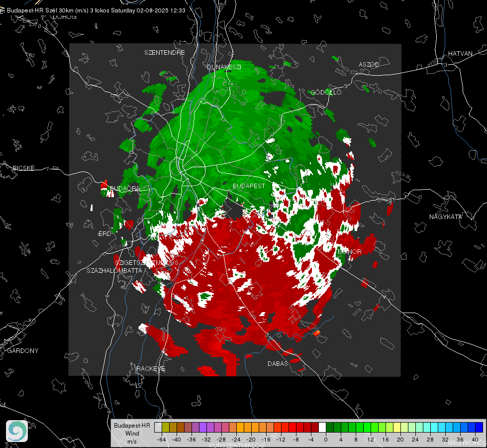Click the BUDAÖRS town label
Screen dimensions: 487x448
pyautogui.click(x=125, y=188)
